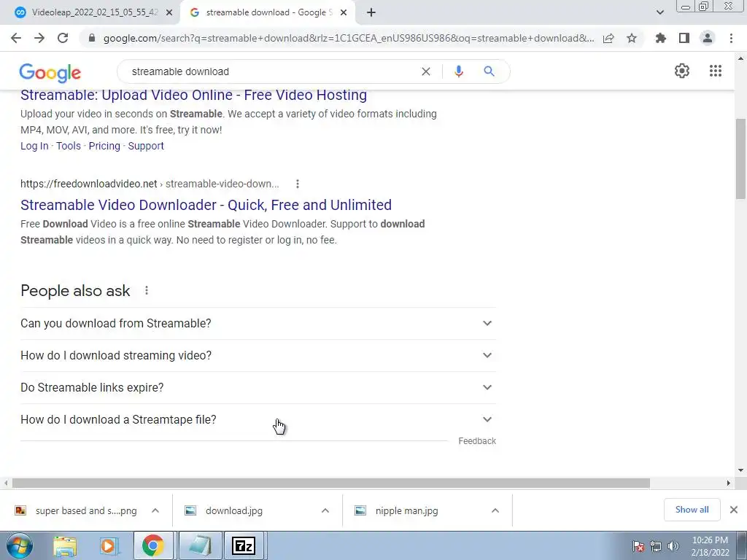Open options for download.jpg

(x=325, y=510)
